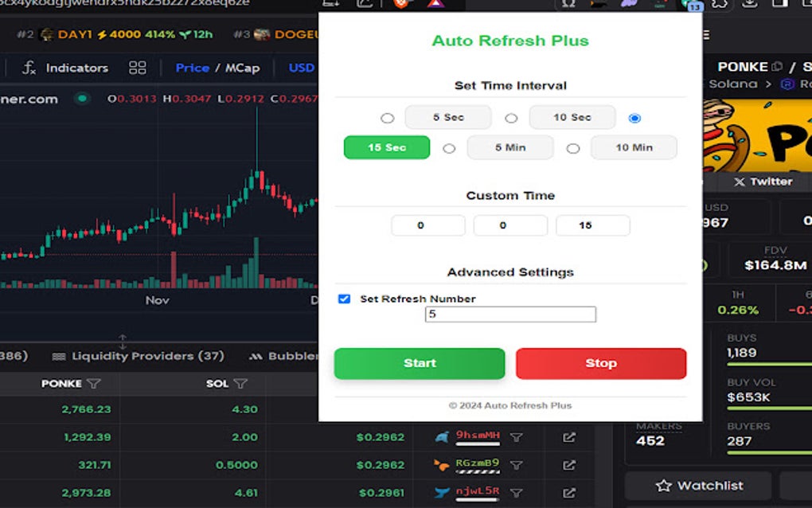Select the 10 Min interval radio button
This screenshot has height=508, width=812.
[572, 147]
